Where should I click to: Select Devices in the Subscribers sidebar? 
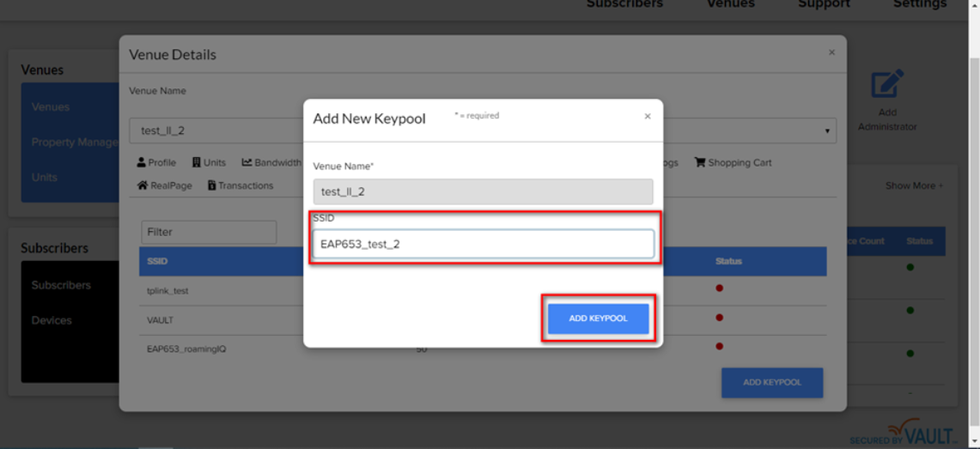[52, 320]
